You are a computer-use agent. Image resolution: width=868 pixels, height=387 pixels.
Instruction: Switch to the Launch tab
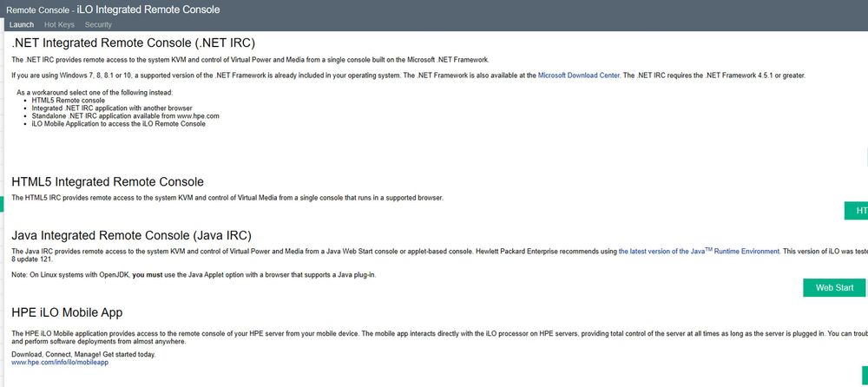[21, 24]
